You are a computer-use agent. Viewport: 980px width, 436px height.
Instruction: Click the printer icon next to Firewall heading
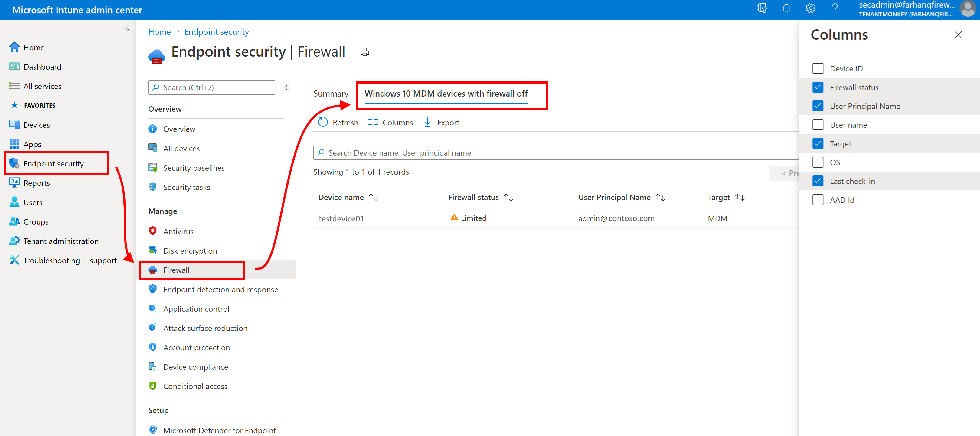tap(365, 52)
